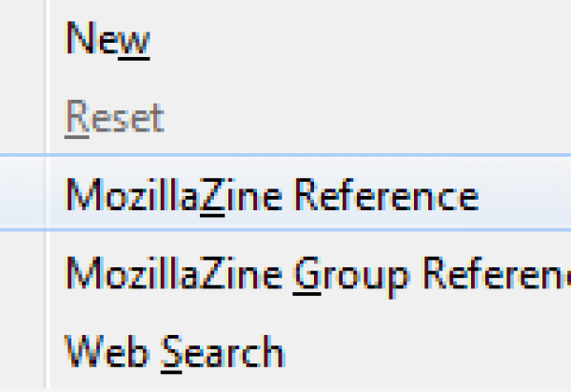Choose MozillaZine Group Reference option

click(x=314, y=274)
